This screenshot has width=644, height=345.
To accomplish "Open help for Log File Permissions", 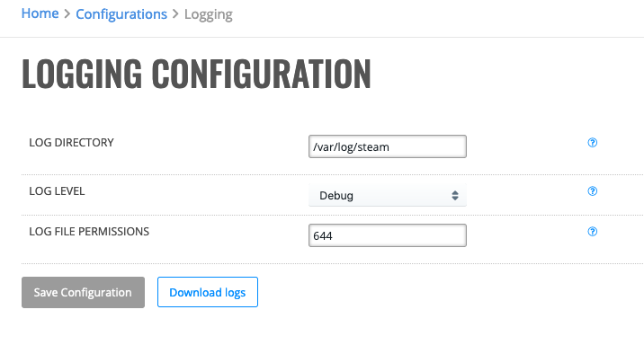I will click(592, 232).
